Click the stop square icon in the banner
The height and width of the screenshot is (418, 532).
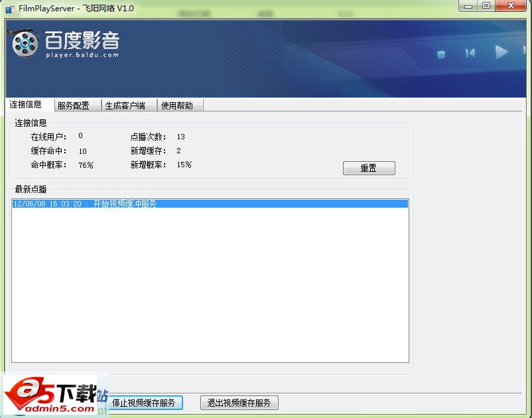click(x=440, y=55)
